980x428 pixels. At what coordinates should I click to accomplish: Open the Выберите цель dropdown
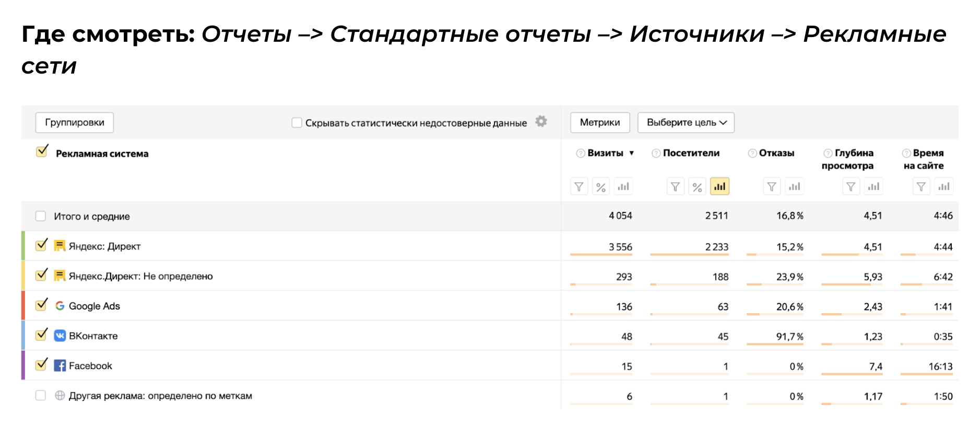coord(686,123)
